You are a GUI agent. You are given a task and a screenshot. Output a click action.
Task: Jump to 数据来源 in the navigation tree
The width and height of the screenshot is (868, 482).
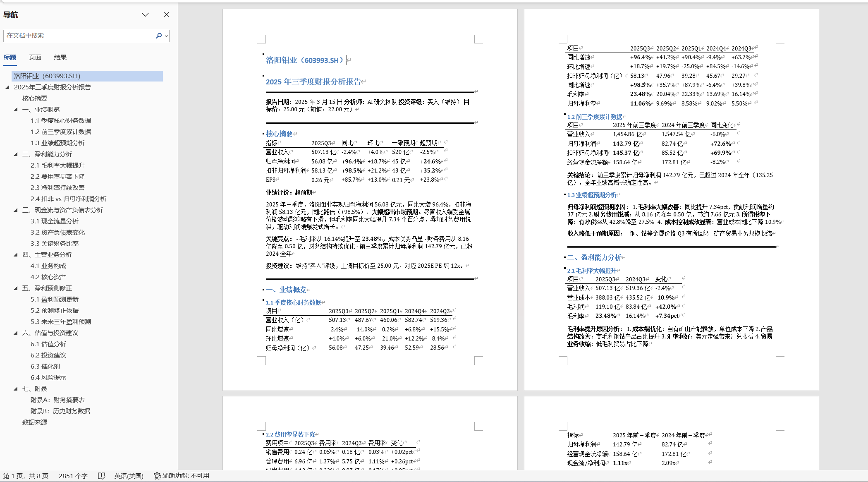click(x=35, y=422)
